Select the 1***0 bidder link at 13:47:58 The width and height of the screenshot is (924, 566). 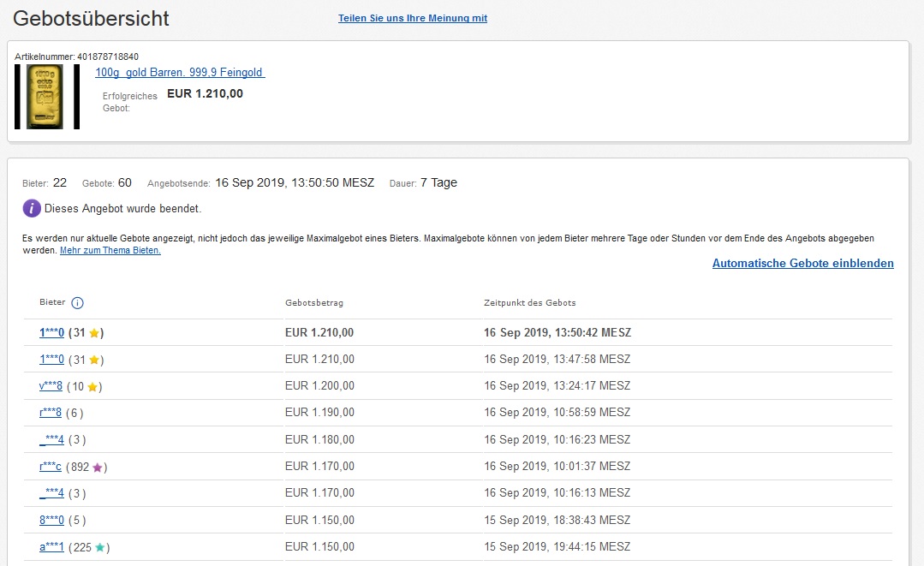tap(51, 360)
